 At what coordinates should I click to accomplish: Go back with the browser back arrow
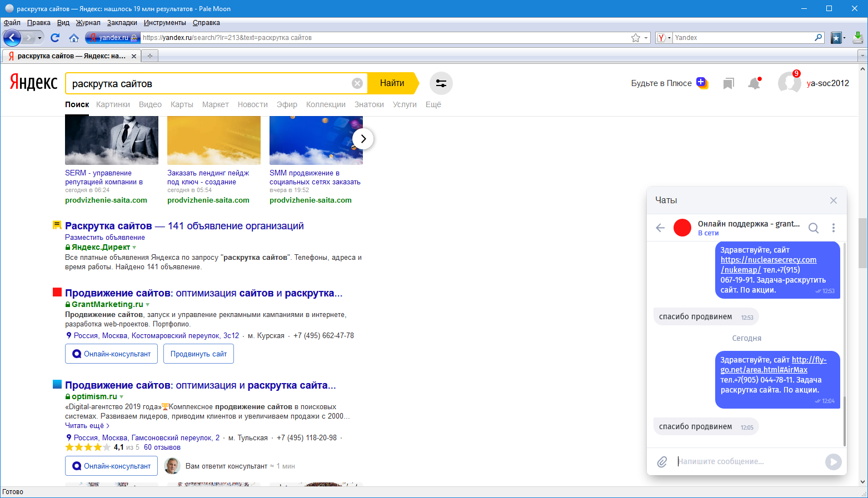(12, 38)
